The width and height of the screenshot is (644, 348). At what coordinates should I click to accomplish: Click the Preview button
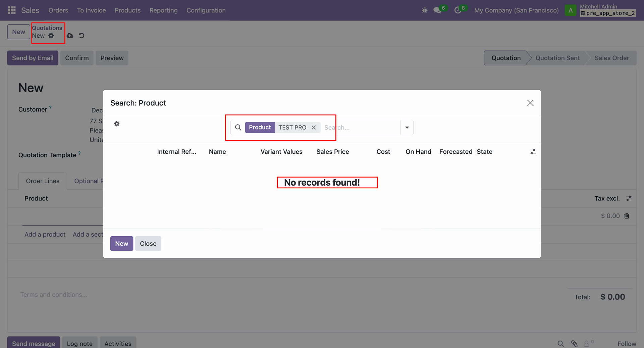click(x=112, y=58)
